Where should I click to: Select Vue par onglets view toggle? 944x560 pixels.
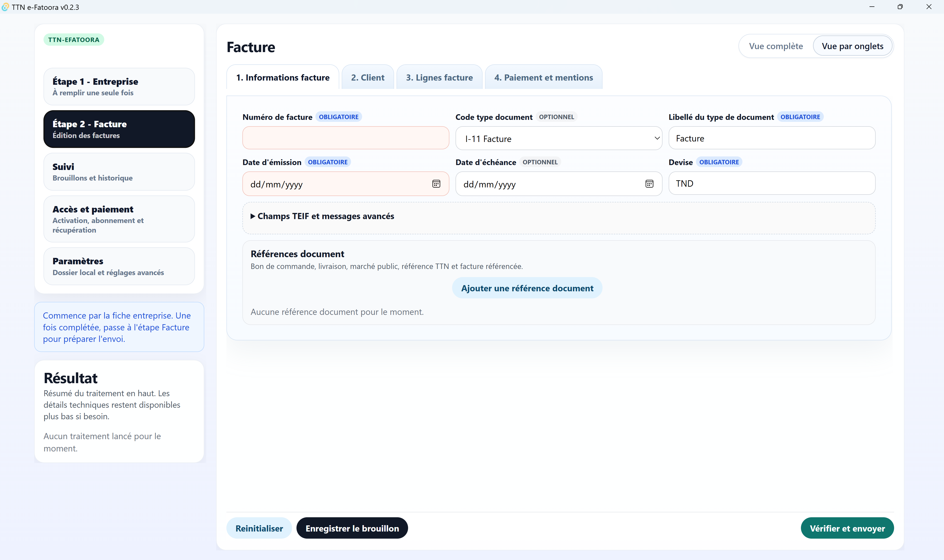pyautogui.click(x=852, y=46)
